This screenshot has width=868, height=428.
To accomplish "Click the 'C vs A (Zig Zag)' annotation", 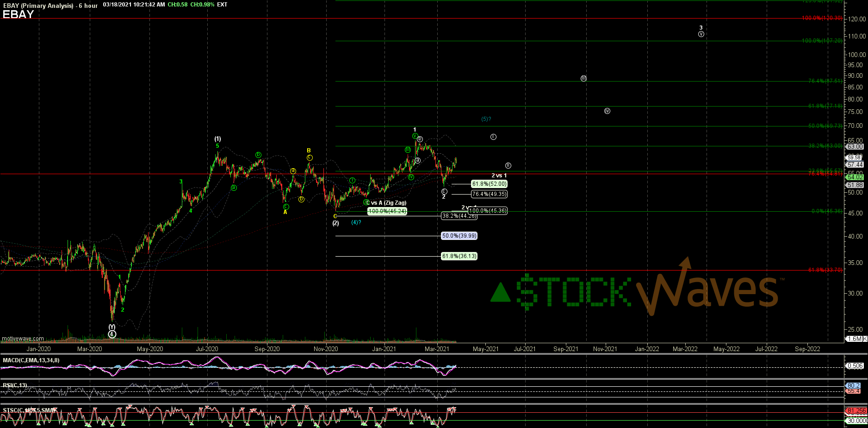I will pos(387,203).
